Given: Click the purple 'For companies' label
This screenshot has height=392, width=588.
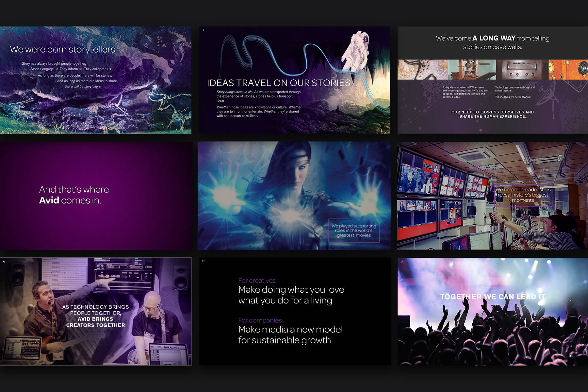Looking at the screenshot, I should tap(260, 320).
